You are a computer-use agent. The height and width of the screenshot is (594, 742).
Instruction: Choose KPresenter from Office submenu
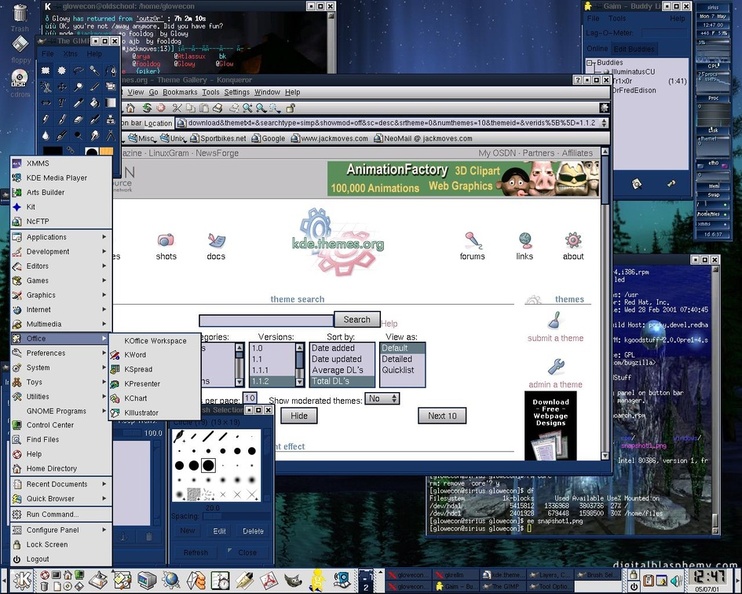[x=155, y=384]
